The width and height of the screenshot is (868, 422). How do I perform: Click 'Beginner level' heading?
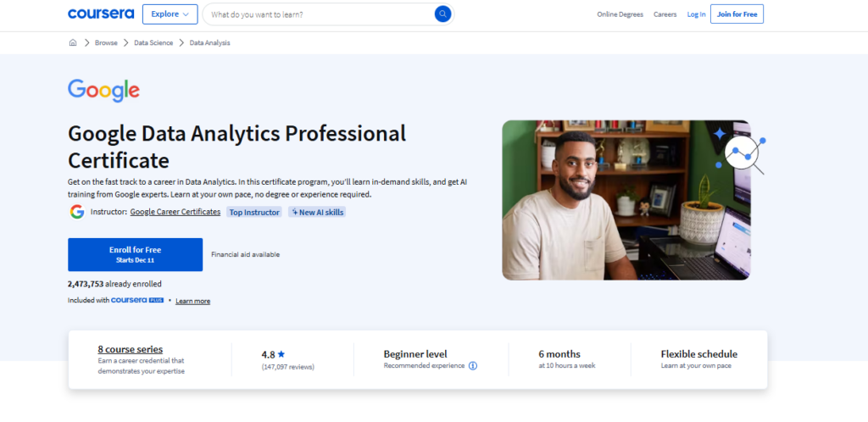415,354
